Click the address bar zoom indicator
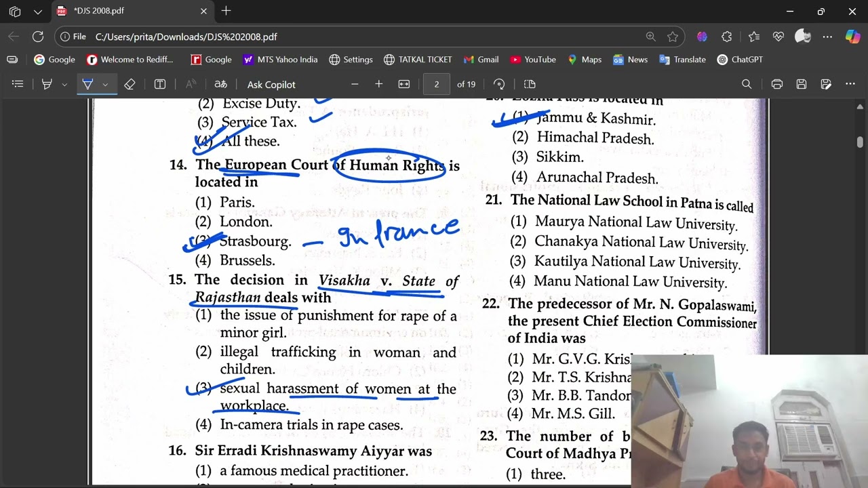The image size is (868, 488). tap(650, 37)
